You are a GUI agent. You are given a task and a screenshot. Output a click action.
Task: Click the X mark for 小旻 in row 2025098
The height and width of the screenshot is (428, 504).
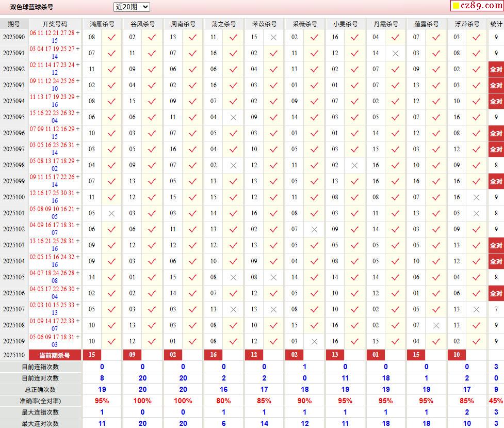[x=354, y=165]
